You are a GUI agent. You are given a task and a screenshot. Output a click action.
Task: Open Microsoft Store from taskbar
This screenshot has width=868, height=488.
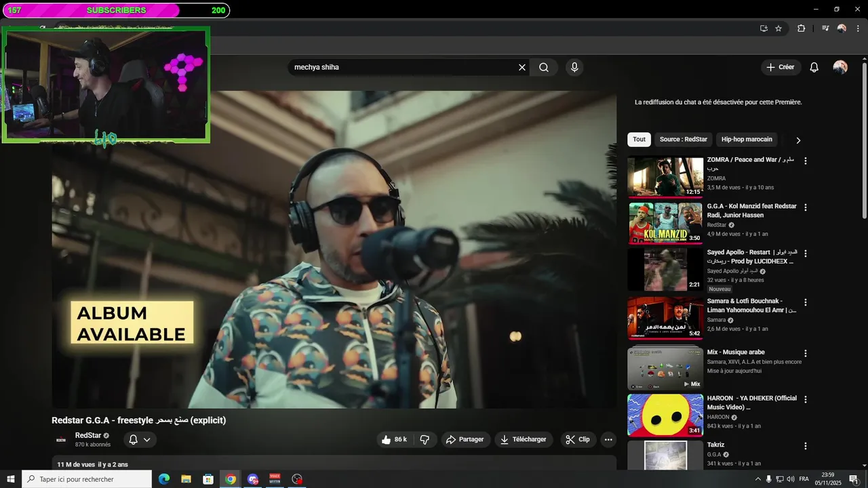(208, 479)
